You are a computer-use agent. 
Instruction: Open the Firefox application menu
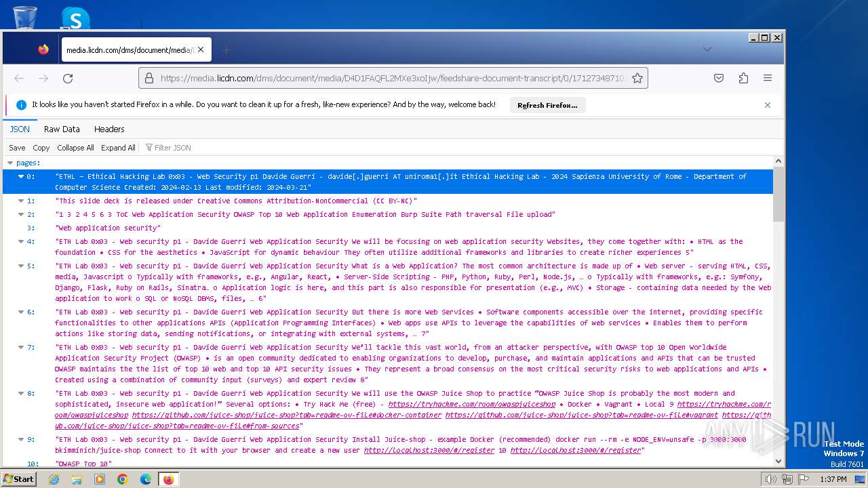[x=768, y=79]
